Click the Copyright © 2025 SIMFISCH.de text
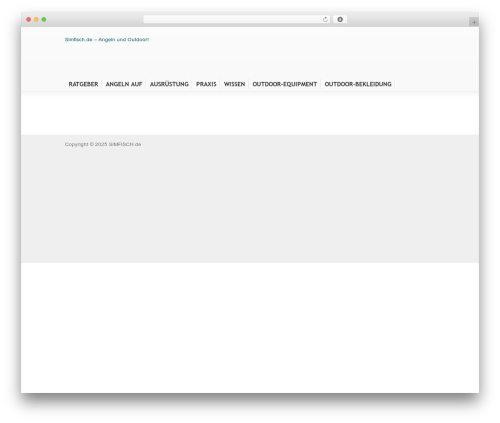500x423 pixels. point(103,144)
